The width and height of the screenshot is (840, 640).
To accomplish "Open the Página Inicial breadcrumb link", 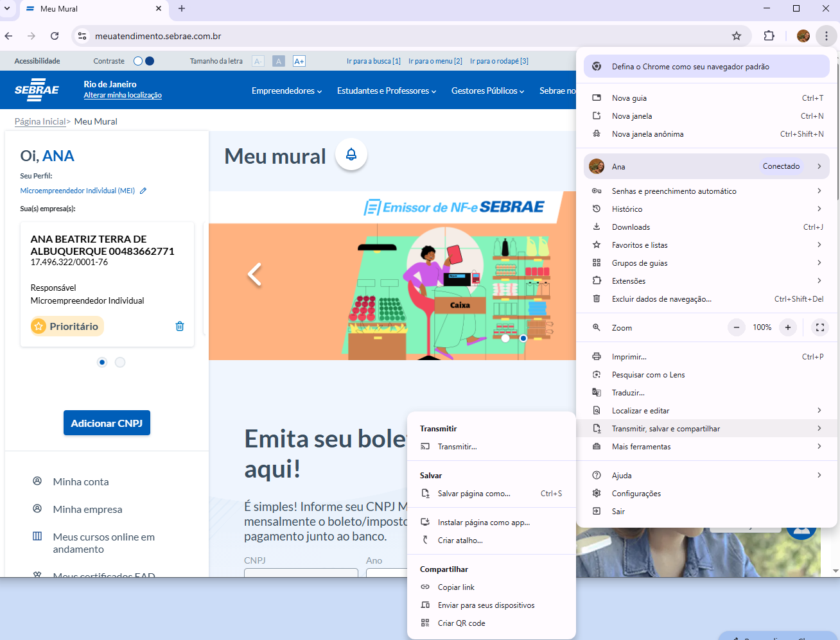I will (40, 121).
